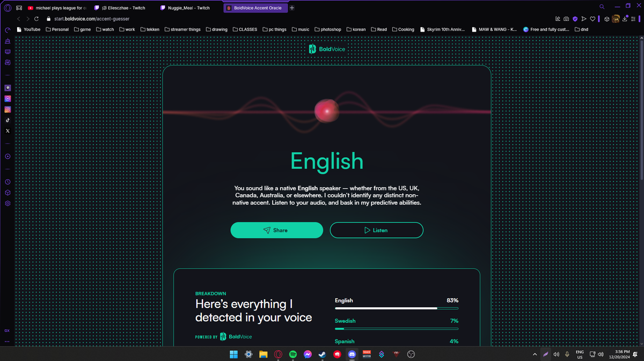
Task: Open the ad blocker shield icon
Action: (x=575, y=19)
